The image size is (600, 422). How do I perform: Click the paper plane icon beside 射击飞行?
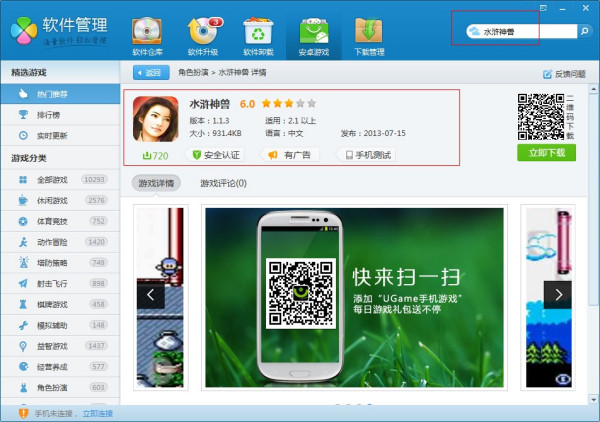point(23,284)
